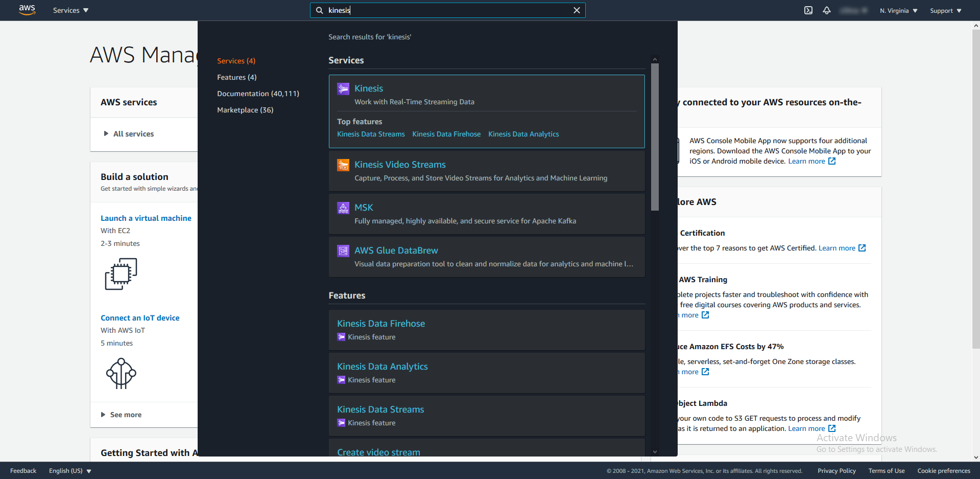Click the EC2 virtual machine chip icon
The image size is (980, 479).
(121, 274)
